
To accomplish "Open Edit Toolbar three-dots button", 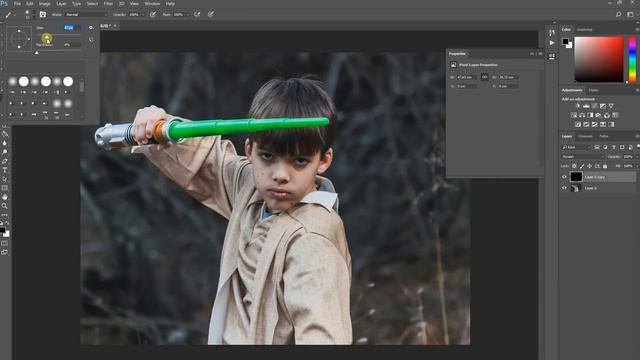I will (x=5, y=215).
